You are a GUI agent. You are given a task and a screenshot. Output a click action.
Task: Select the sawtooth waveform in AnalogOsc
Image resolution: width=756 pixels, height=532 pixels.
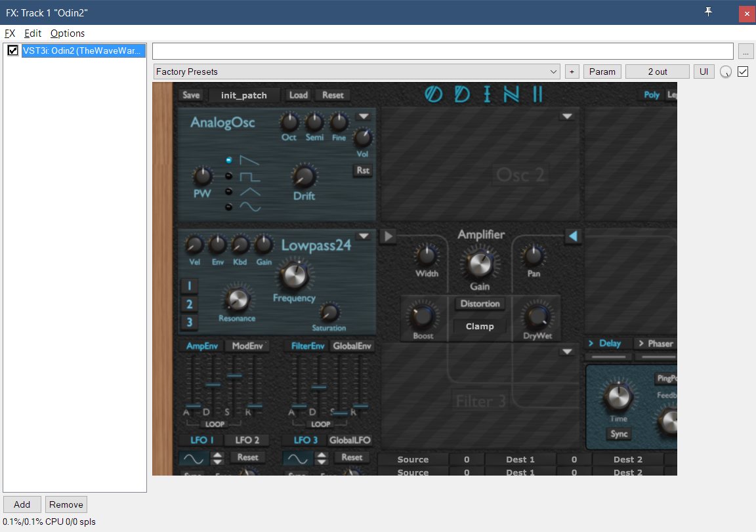pyautogui.click(x=229, y=160)
